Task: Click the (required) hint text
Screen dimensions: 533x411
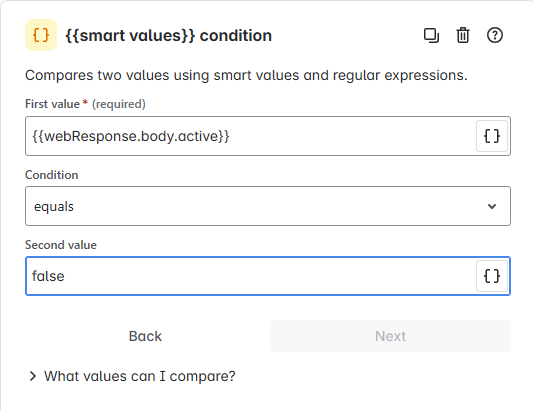Action: 119,104
